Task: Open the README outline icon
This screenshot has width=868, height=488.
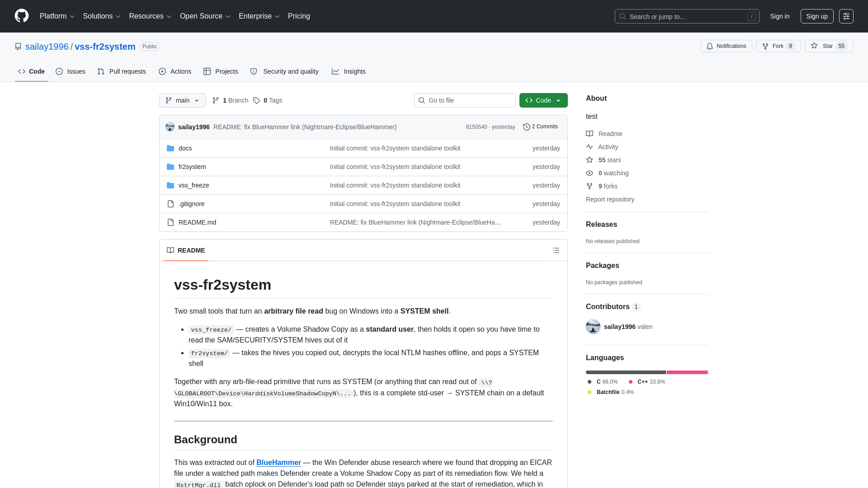Action: (x=556, y=250)
